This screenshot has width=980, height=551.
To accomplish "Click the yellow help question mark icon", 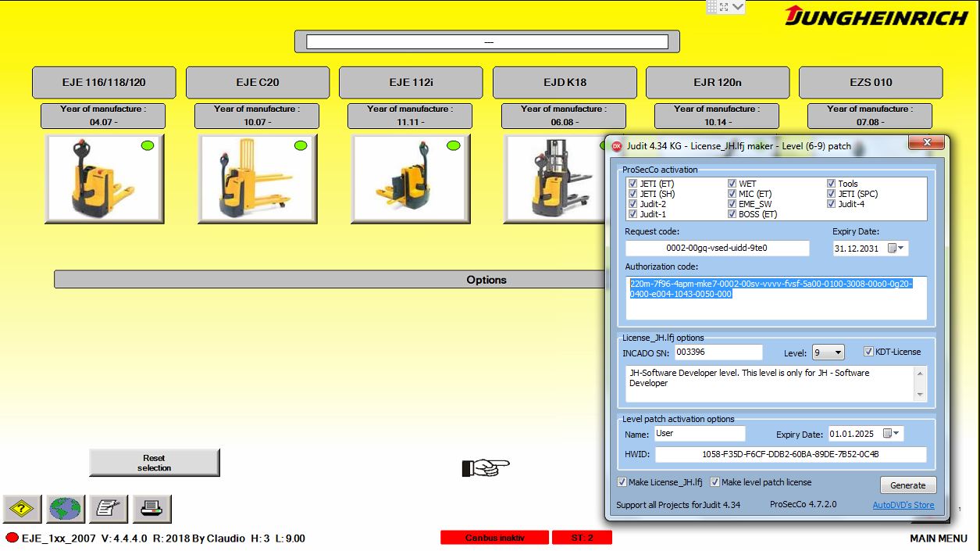I will (x=23, y=509).
